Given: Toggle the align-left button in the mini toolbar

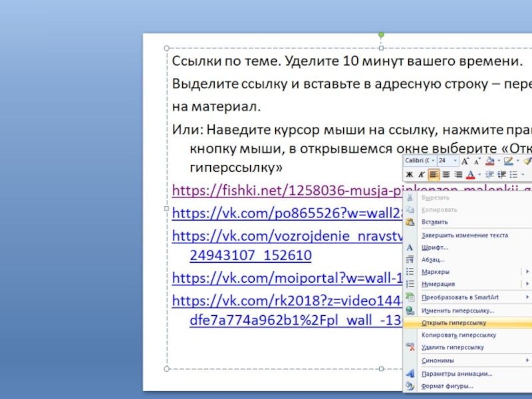Looking at the screenshot, I should coord(434,174).
